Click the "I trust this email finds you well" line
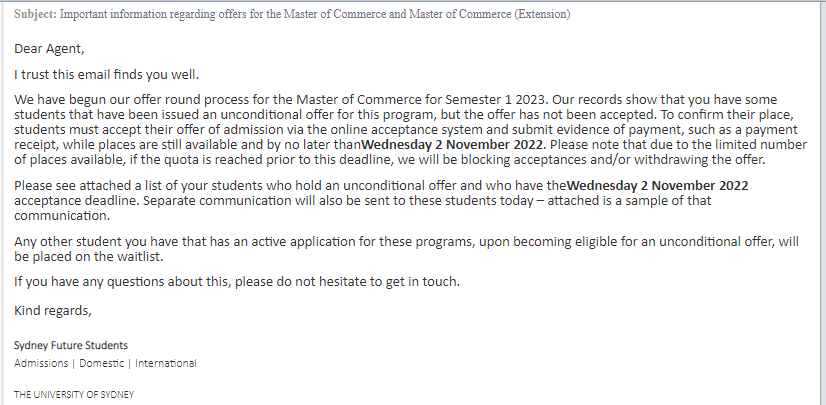The height and width of the screenshot is (405, 826). tap(106, 75)
